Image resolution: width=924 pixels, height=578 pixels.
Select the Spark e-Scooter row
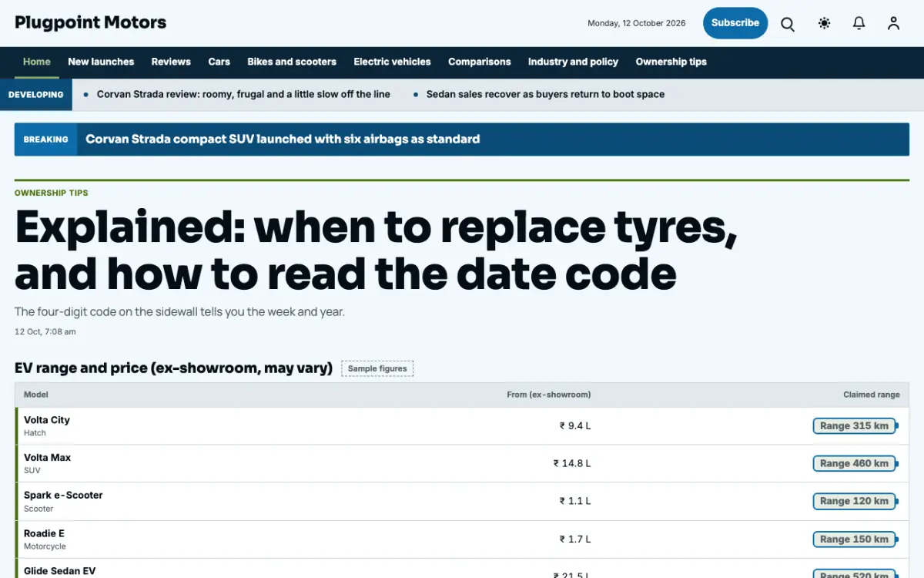point(462,502)
